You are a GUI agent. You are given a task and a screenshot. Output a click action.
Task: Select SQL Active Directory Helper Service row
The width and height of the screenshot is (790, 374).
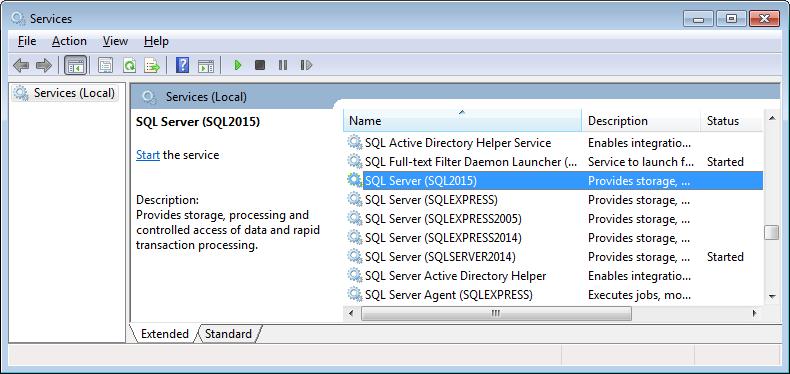pos(554,143)
